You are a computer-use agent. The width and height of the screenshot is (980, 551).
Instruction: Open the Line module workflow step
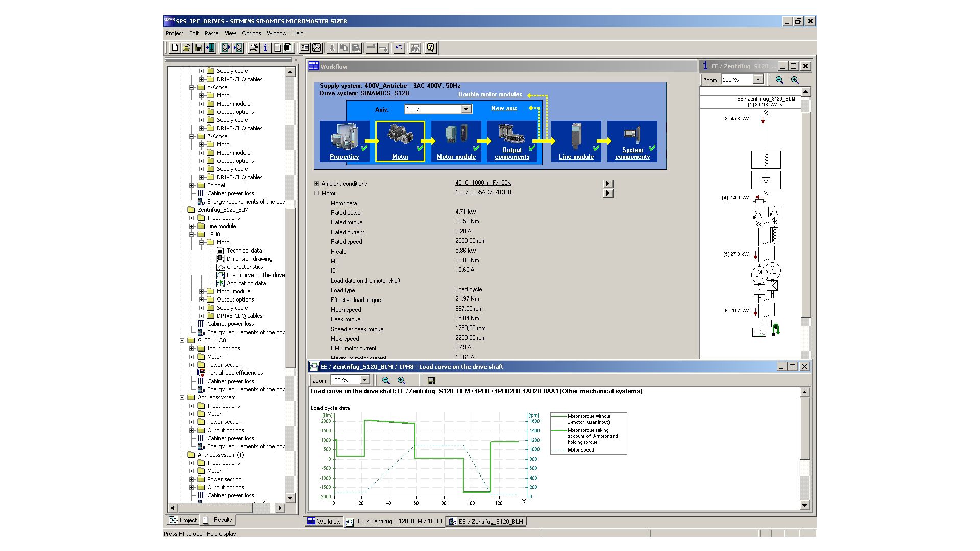pyautogui.click(x=576, y=142)
